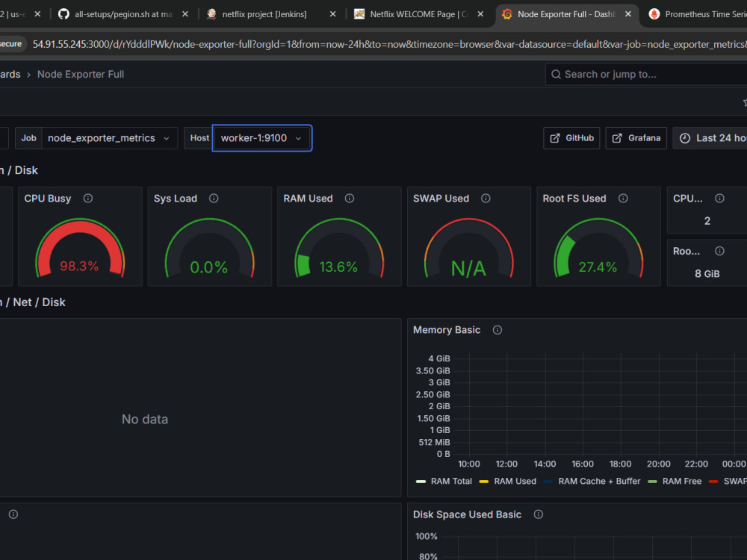747x560 pixels.
Task: Click the GitHub tab favicon
Action: 63,13
